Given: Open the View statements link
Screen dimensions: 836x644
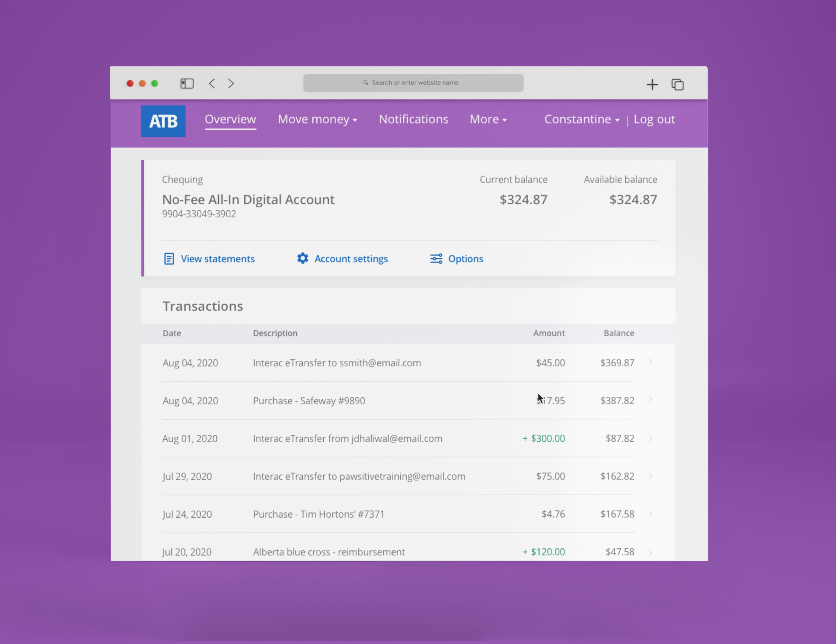Looking at the screenshot, I should click(217, 259).
